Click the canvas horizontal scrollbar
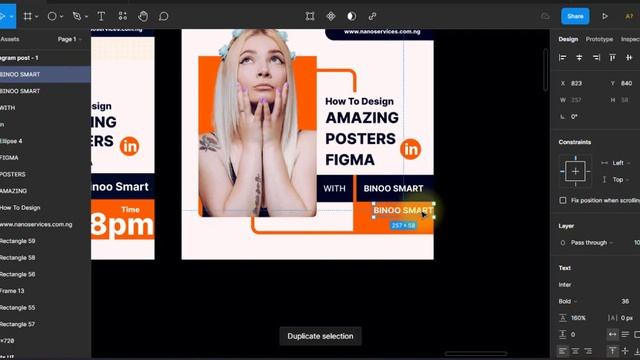Image resolution: width=640 pixels, height=360 pixels. pos(476,353)
